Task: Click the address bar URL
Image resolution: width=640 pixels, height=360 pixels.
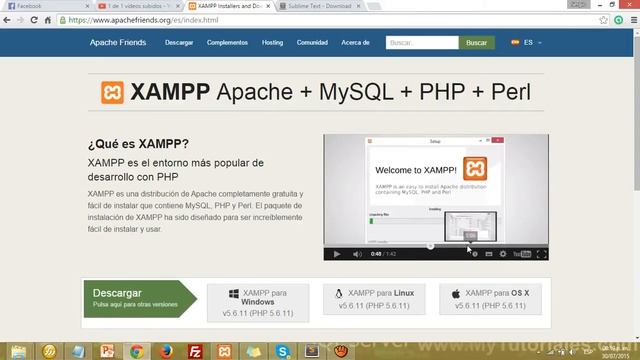Action: pyautogui.click(x=143, y=20)
